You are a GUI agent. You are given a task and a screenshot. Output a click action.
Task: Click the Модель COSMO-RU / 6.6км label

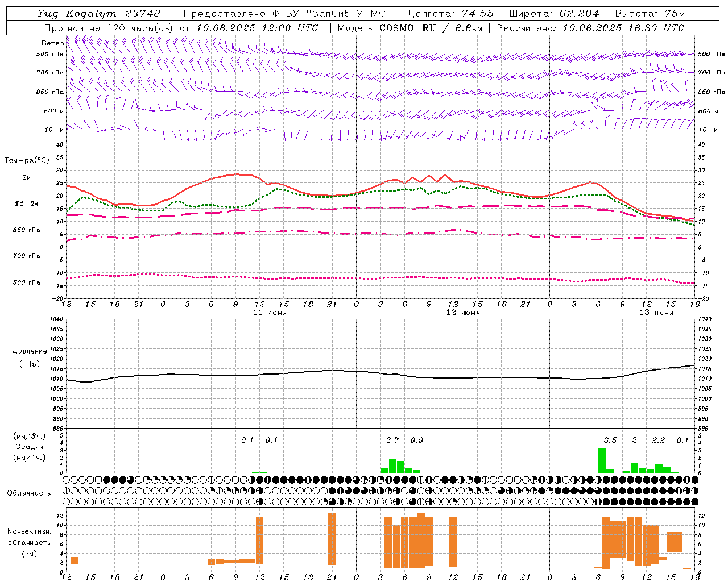409,28
